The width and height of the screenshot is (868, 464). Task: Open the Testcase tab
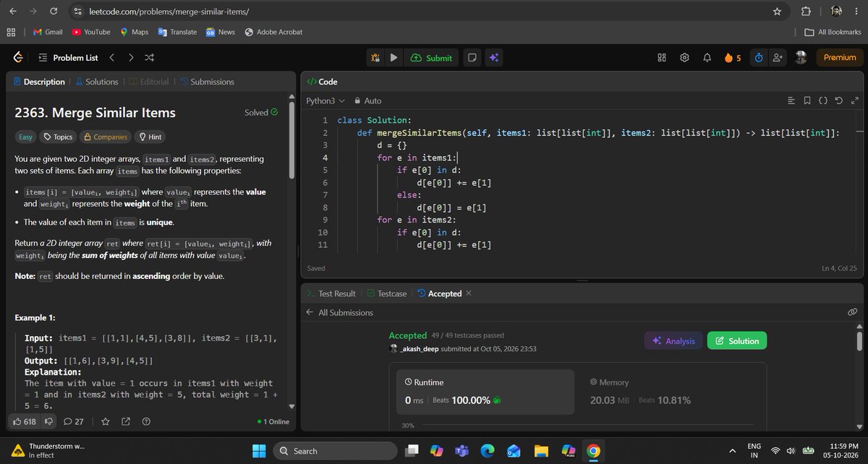click(x=386, y=293)
